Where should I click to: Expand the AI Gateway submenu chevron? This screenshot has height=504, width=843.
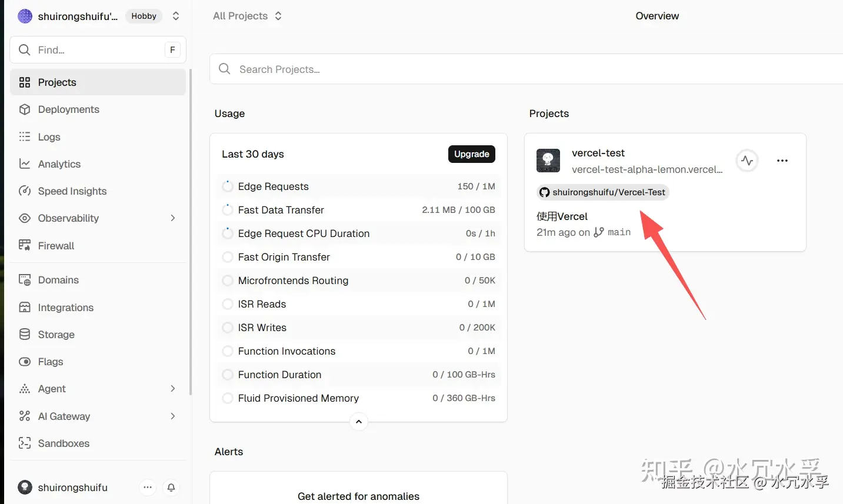(172, 416)
